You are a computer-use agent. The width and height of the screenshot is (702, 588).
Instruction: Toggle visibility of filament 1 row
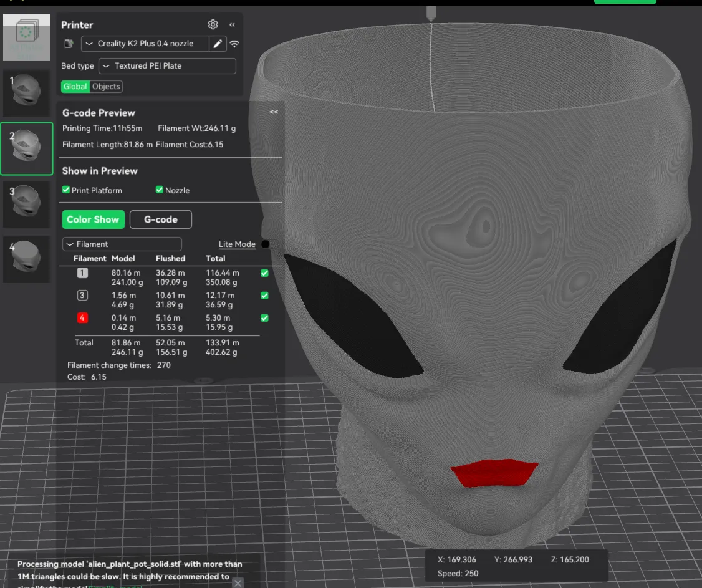click(x=264, y=273)
